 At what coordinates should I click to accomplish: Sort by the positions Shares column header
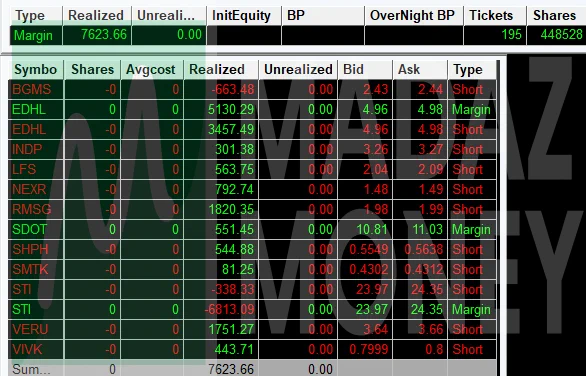click(x=92, y=70)
